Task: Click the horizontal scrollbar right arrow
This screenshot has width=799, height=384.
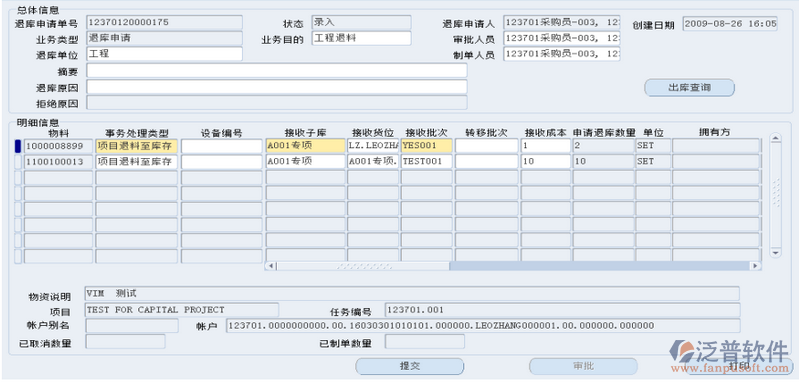Action: (x=756, y=266)
